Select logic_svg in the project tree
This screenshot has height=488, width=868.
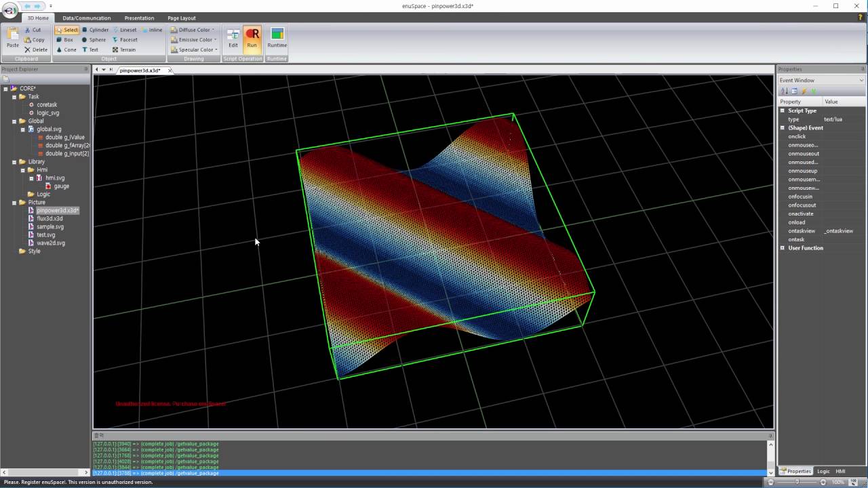pos(47,113)
